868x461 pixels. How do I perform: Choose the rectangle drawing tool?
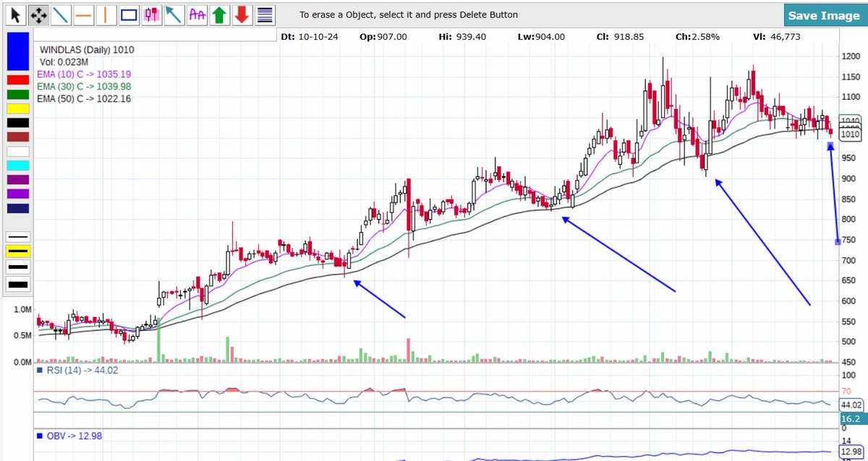click(x=129, y=14)
